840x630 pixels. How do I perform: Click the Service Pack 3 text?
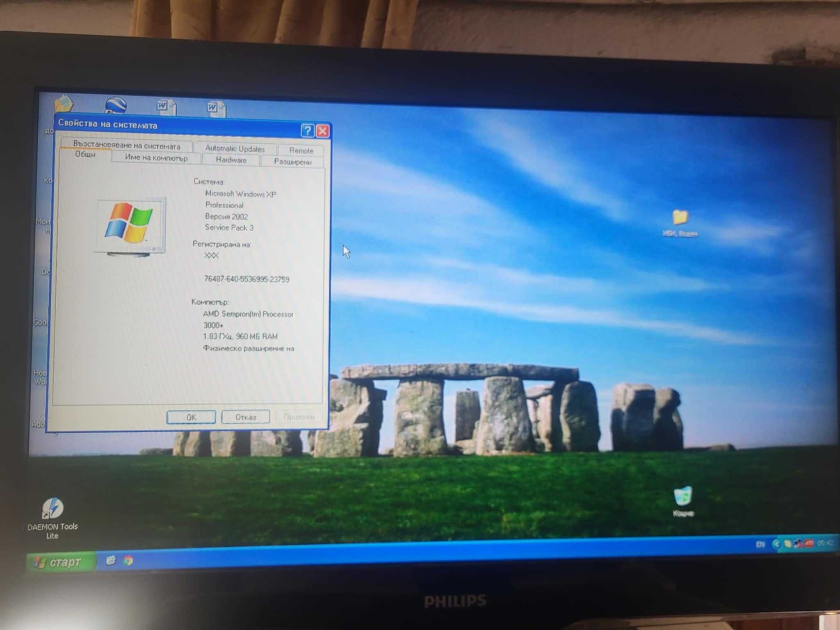[x=229, y=227]
